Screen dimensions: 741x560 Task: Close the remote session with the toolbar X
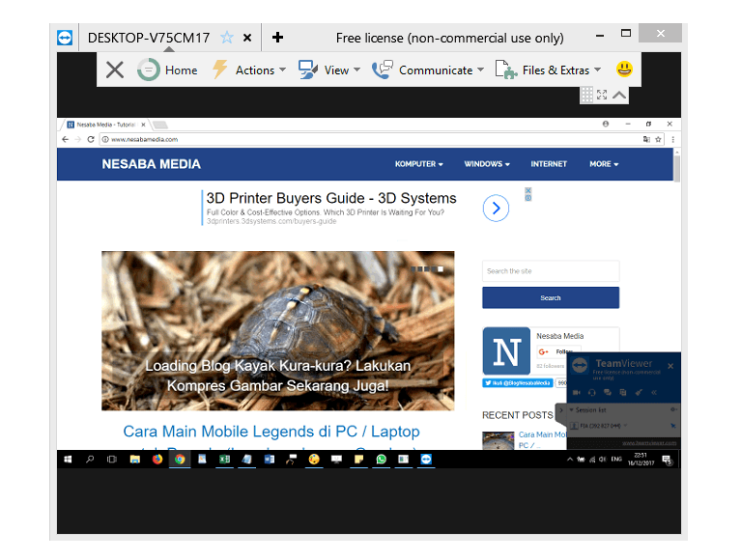[114, 70]
